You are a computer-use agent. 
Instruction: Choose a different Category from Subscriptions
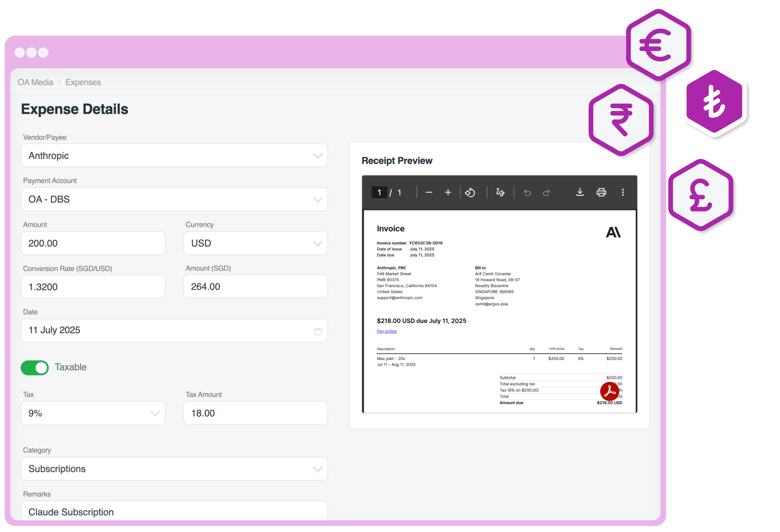coord(174,469)
